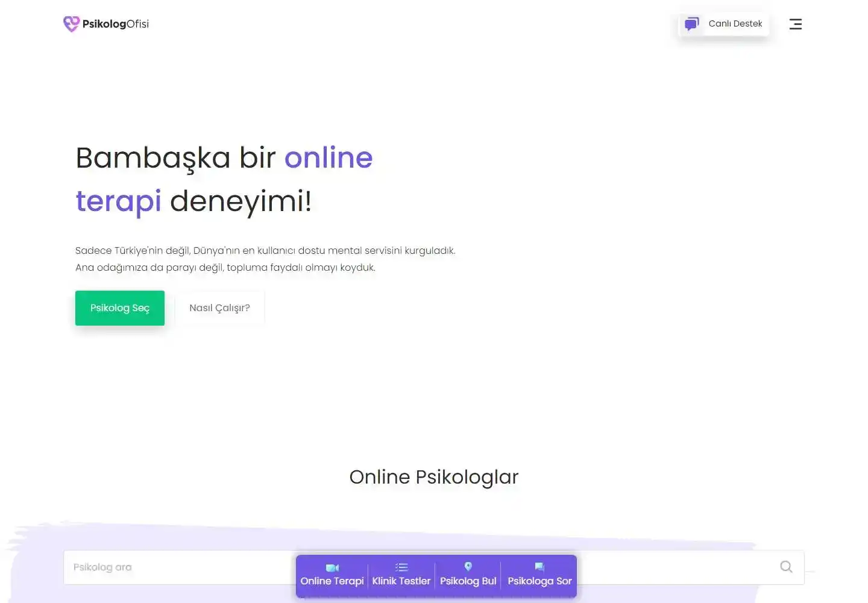Click the Online Terapi video camera icon
This screenshot has height=603, width=868.
pos(332,568)
